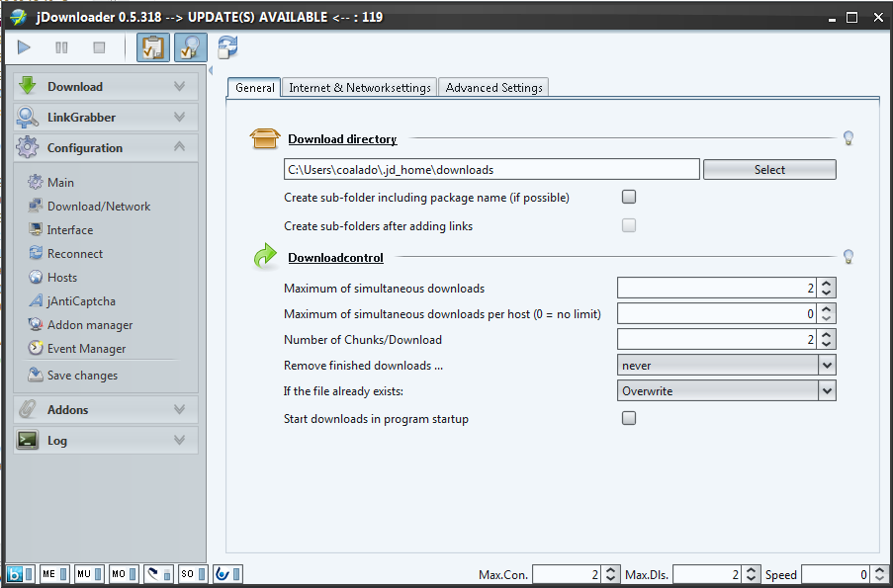Enable creating sub-folder including package name
This screenshot has height=588, width=893.
[628, 197]
